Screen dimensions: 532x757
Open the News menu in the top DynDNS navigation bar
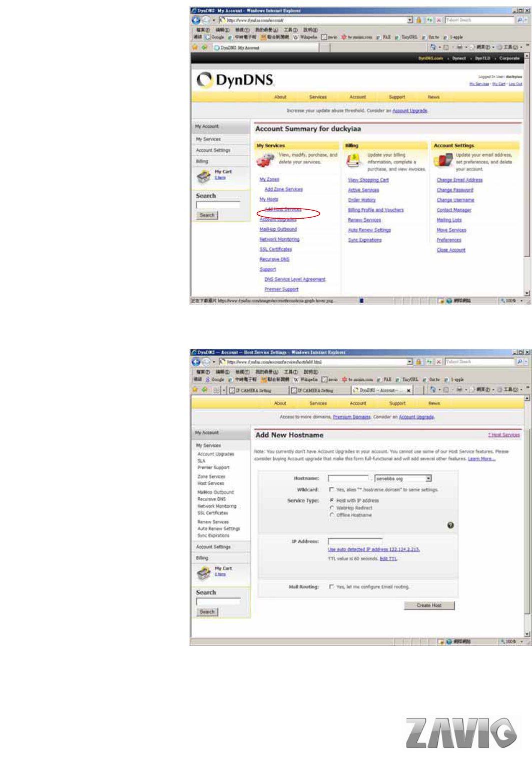[434, 97]
